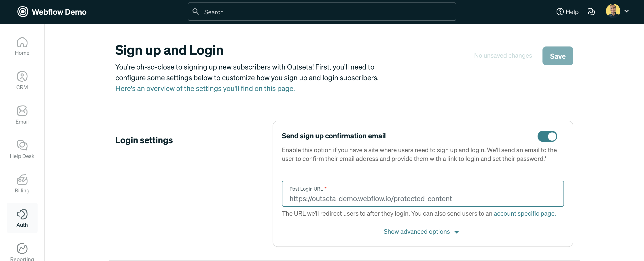The image size is (644, 261).
Task: Open the chat messages icon in the header
Action: pos(591,11)
